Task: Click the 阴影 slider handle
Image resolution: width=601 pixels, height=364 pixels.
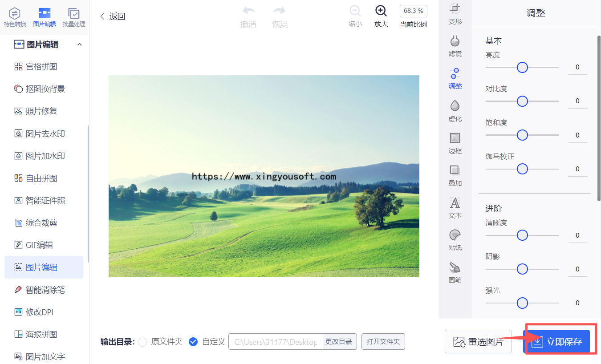Action: [x=522, y=269]
